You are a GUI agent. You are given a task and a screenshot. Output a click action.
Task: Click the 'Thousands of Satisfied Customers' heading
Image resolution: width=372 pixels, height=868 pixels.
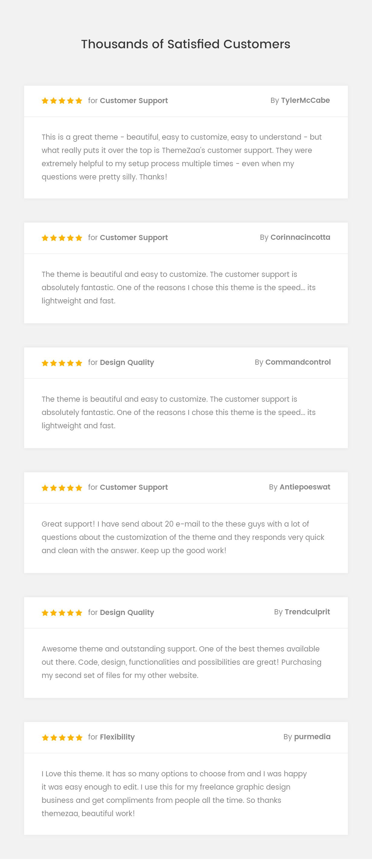pyautogui.click(x=185, y=44)
